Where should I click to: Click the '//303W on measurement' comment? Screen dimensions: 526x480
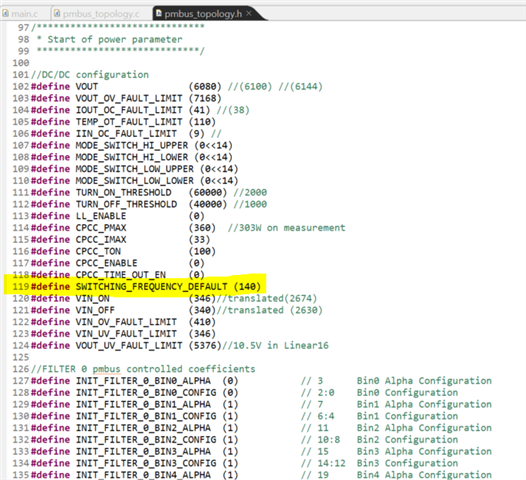tap(286, 228)
